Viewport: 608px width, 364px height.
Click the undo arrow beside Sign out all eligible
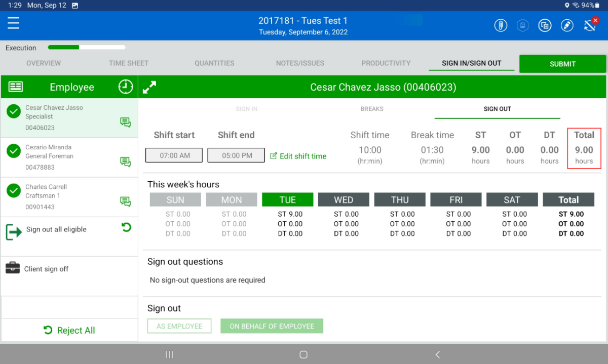[126, 227]
